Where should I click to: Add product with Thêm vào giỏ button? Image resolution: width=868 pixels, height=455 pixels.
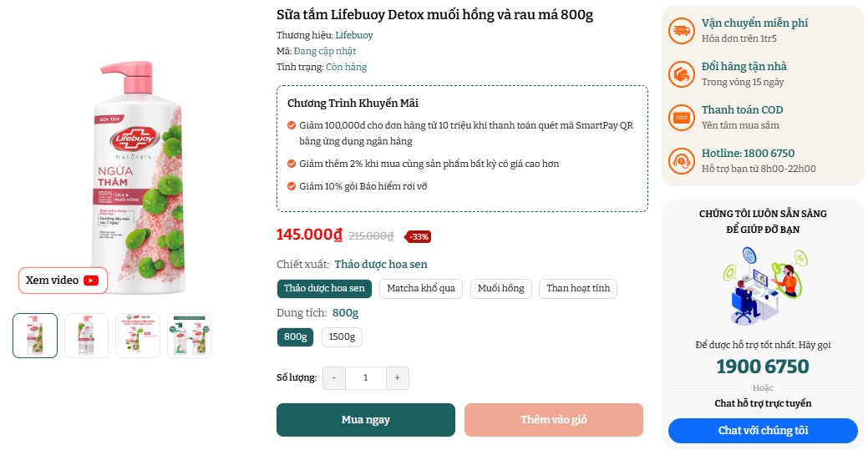tap(553, 420)
